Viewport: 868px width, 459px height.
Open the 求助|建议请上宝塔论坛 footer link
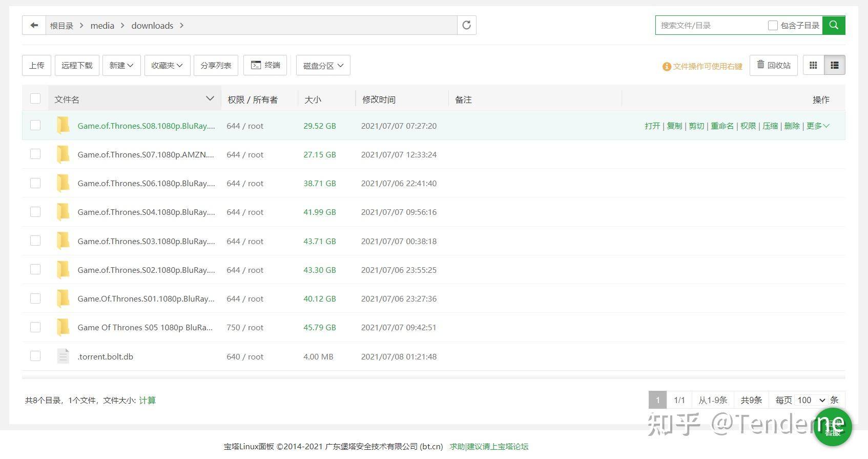[489, 446]
